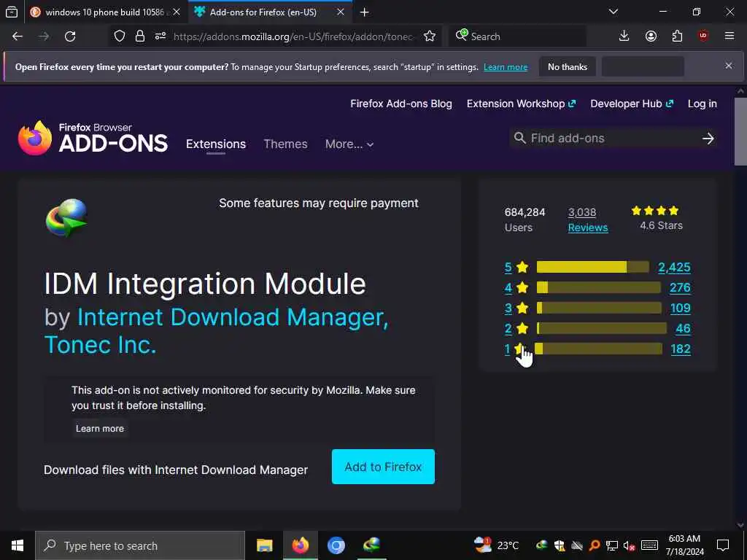Viewport: 747px width, 560px height.
Task: Click the Firefox Browser Add-ons logo
Action: pos(93,138)
